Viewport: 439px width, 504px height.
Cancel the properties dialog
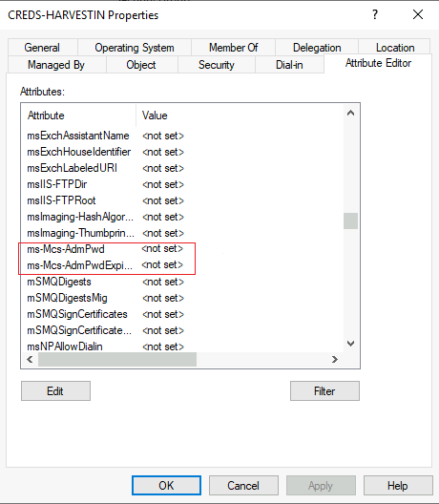coord(243,485)
